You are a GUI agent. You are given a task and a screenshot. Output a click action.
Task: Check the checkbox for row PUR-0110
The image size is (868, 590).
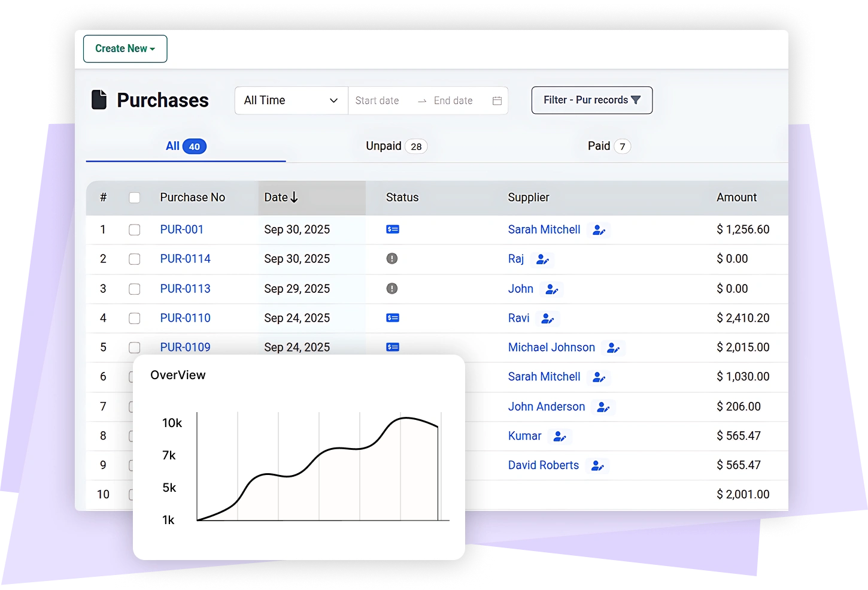coord(135,319)
